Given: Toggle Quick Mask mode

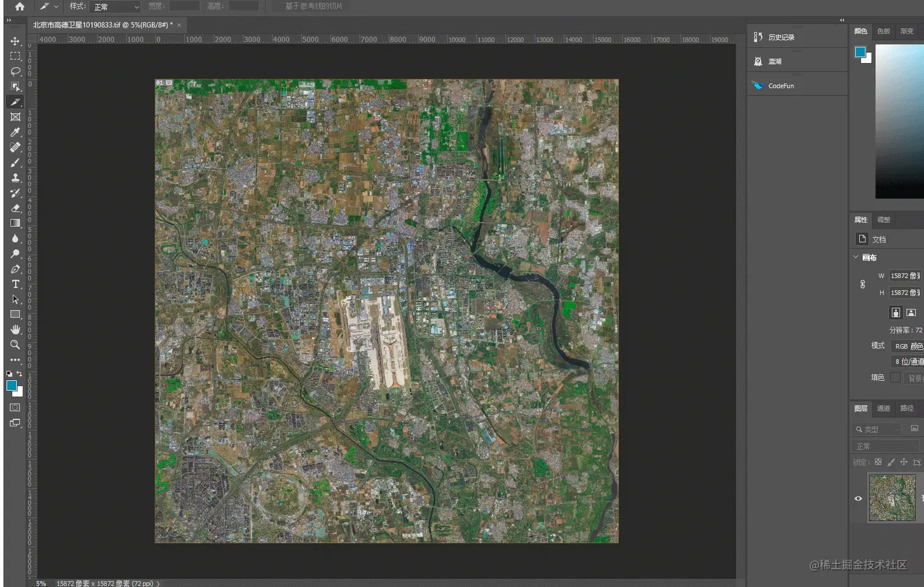Looking at the screenshot, I should tap(15, 407).
